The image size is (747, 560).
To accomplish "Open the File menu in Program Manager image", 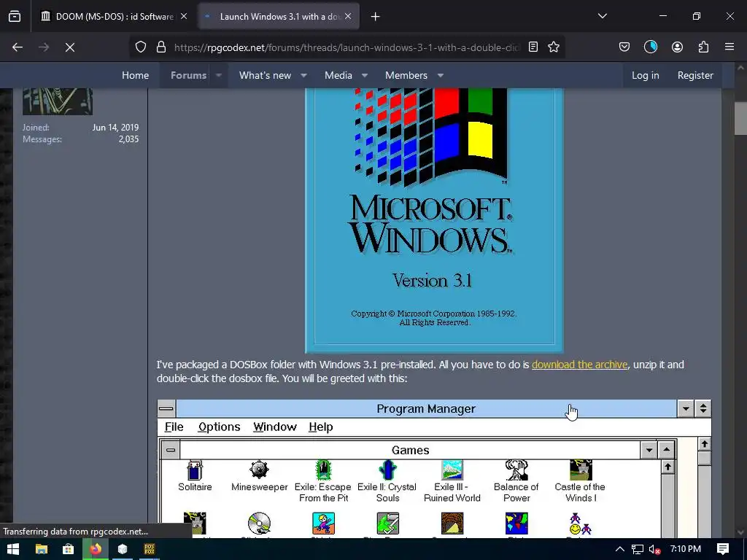I will [174, 427].
